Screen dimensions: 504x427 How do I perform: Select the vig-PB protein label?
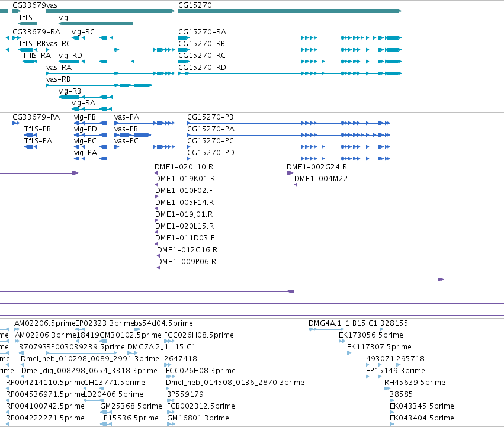point(85,117)
